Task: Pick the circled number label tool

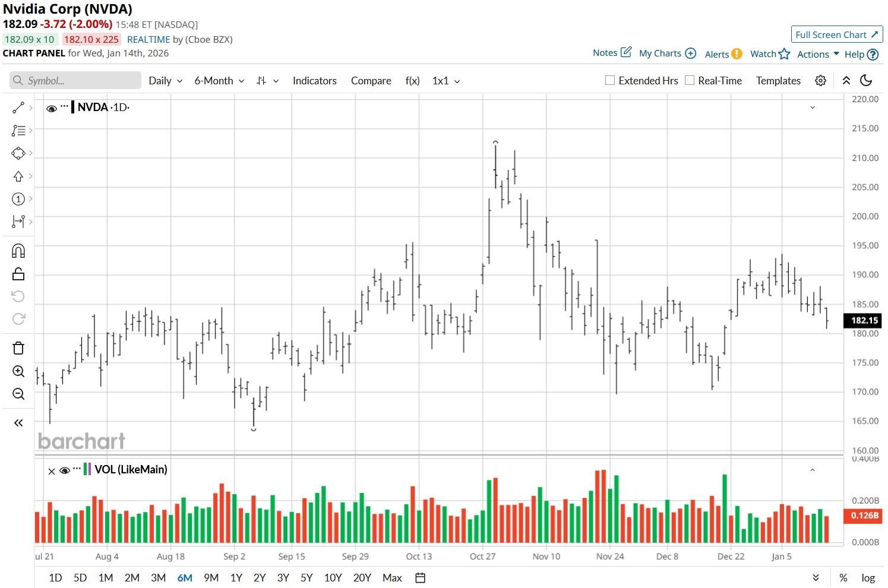Action: (18, 199)
